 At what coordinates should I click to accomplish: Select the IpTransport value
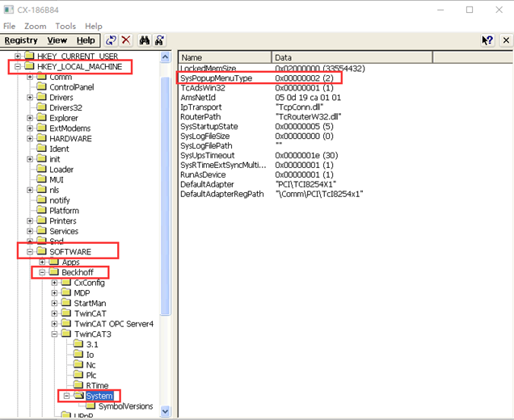tap(201, 107)
